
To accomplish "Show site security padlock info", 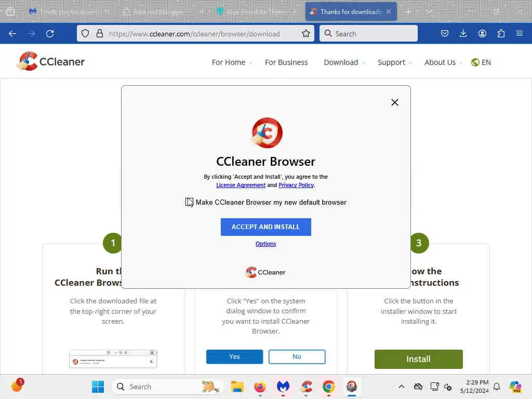I will pos(100,33).
